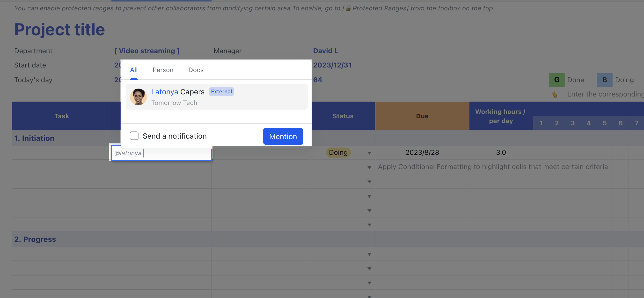
Task: Switch to the Person tab
Action: (163, 70)
